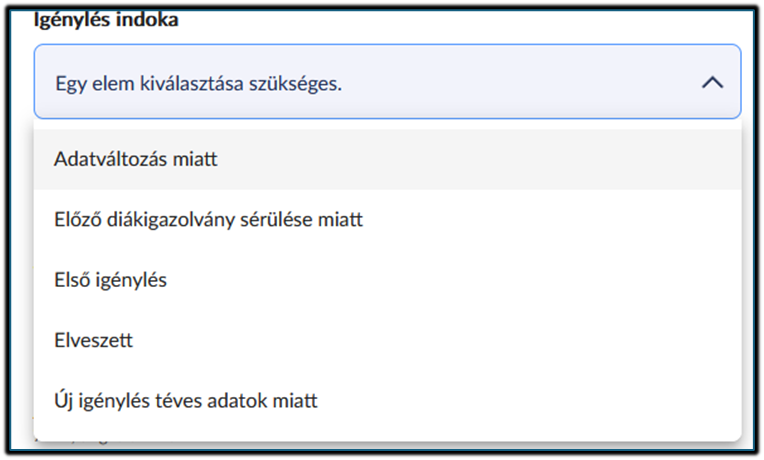The height and width of the screenshot is (460, 764).
Task: Select 'Elveszett' as the reason
Action: click(94, 340)
